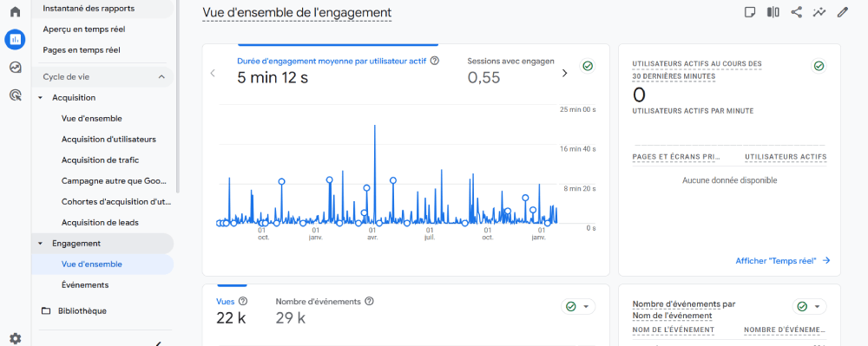Click the 29 k events value
The image size is (868, 346).
click(291, 317)
